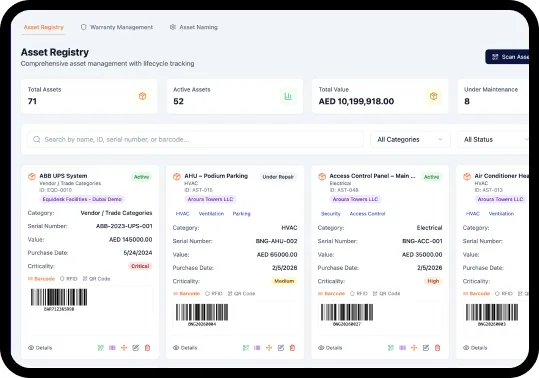Click move icon on AHU Podium Parking card

(x=269, y=348)
